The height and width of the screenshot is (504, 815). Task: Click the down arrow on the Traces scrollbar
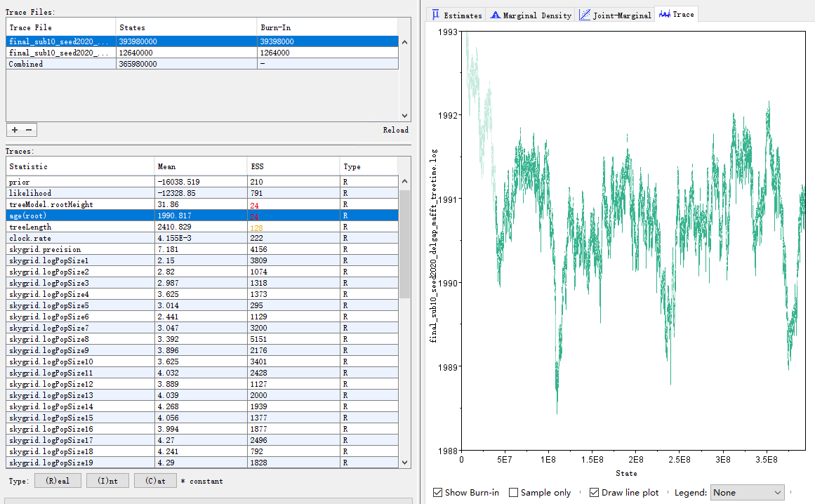[404, 462]
